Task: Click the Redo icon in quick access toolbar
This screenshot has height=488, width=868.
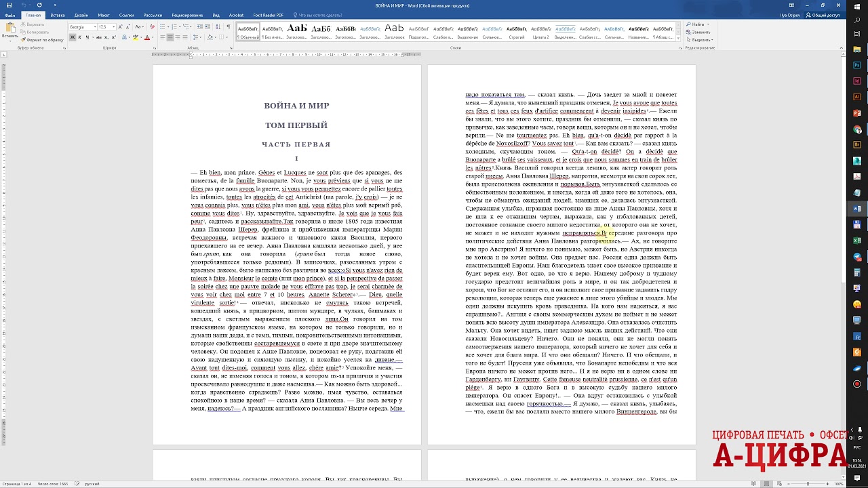Action: click(x=39, y=5)
